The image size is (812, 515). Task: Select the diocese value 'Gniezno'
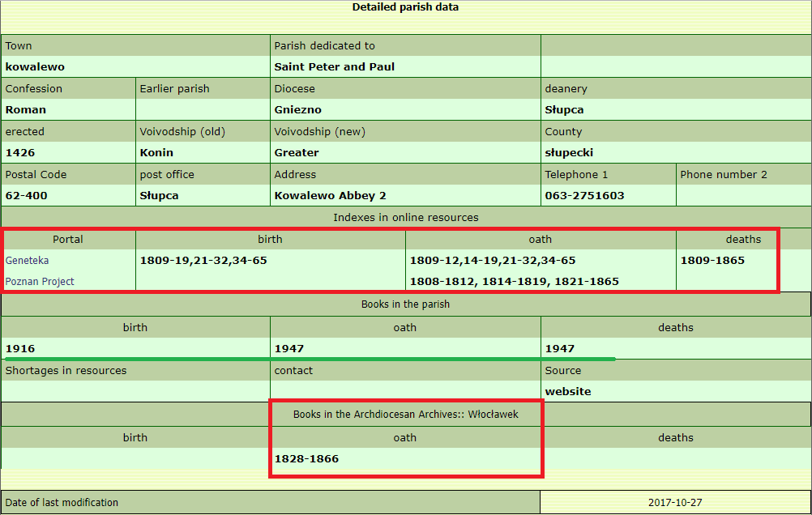coord(297,110)
